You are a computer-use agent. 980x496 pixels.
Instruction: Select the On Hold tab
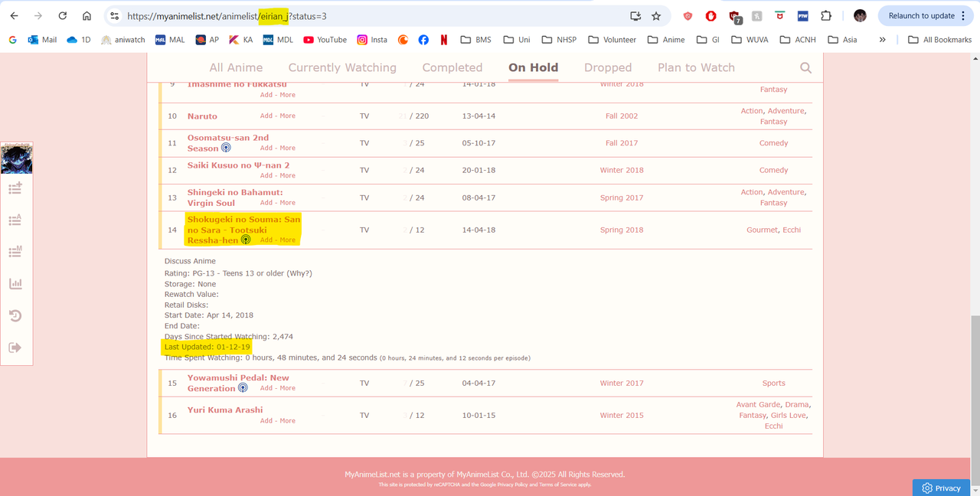[533, 67]
